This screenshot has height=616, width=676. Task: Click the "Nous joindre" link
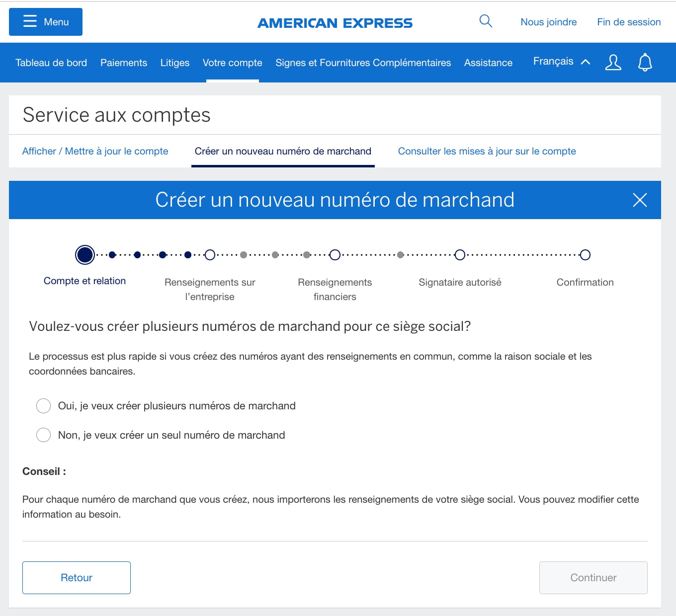[548, 21]
